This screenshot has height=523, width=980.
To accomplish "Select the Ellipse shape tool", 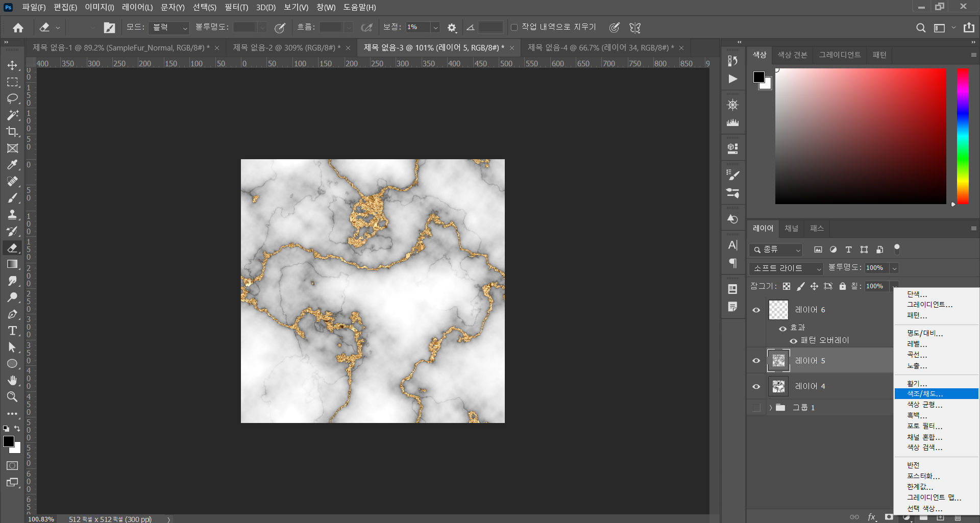I will (x=12, y=364).
